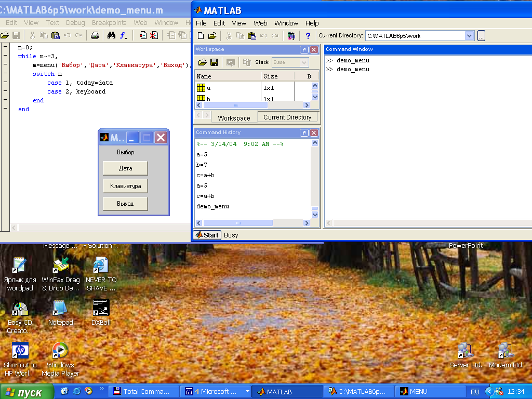Open the Text menu in the editor
This screenshot has height=399, width=532.
click(52, 23)
